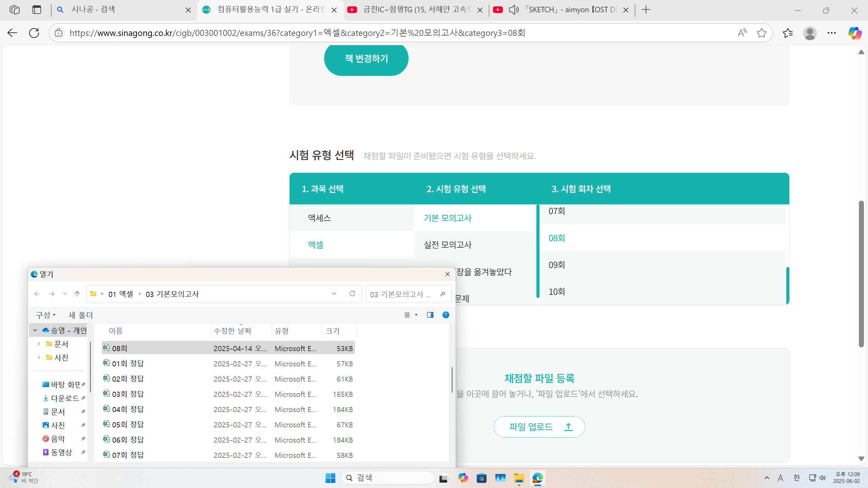Screen dimensions: 868x488
Task: Go up one folder level arrow
Action: [x=77, y=294]
